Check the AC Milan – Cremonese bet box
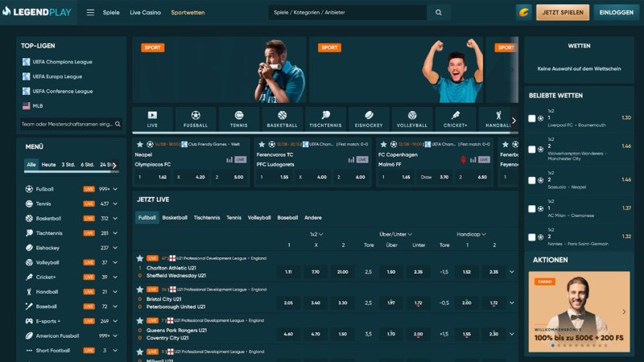Viewport: 644px width, 362px height. 531,208
